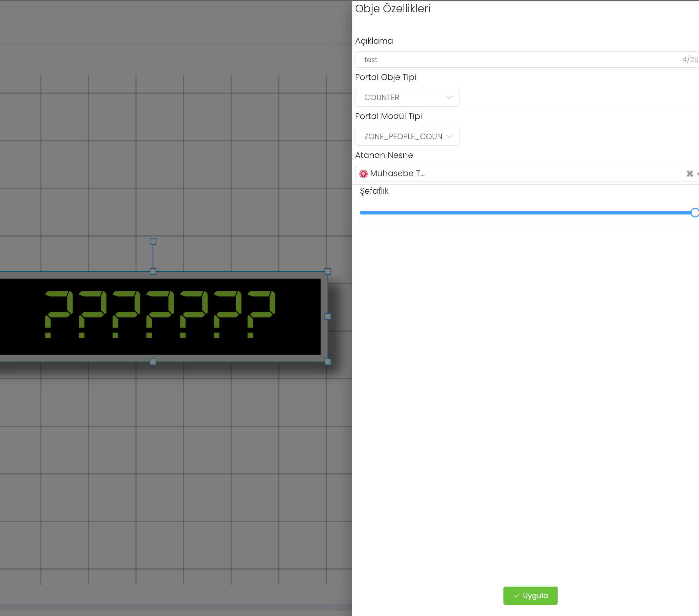
Task: Click the Açıklama text field containing test
Action: [x=513, y=59]
